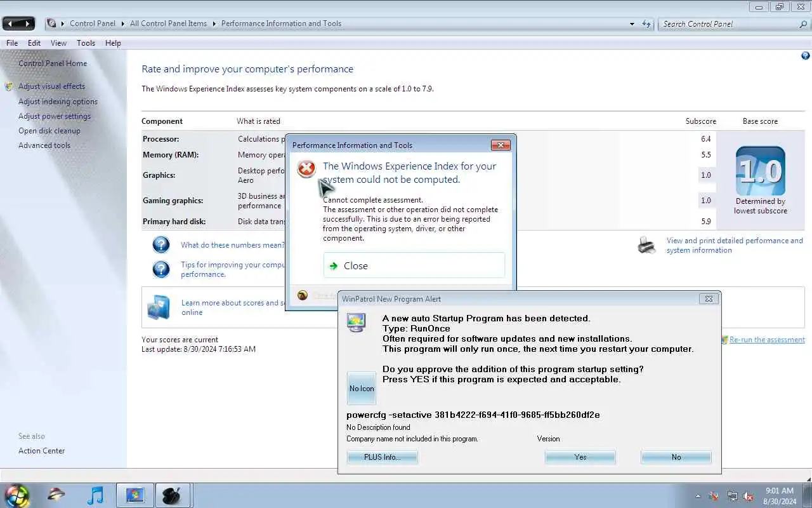812x508 pixels.
Task: Open Adjust indexing options
Action: [58, 102]
